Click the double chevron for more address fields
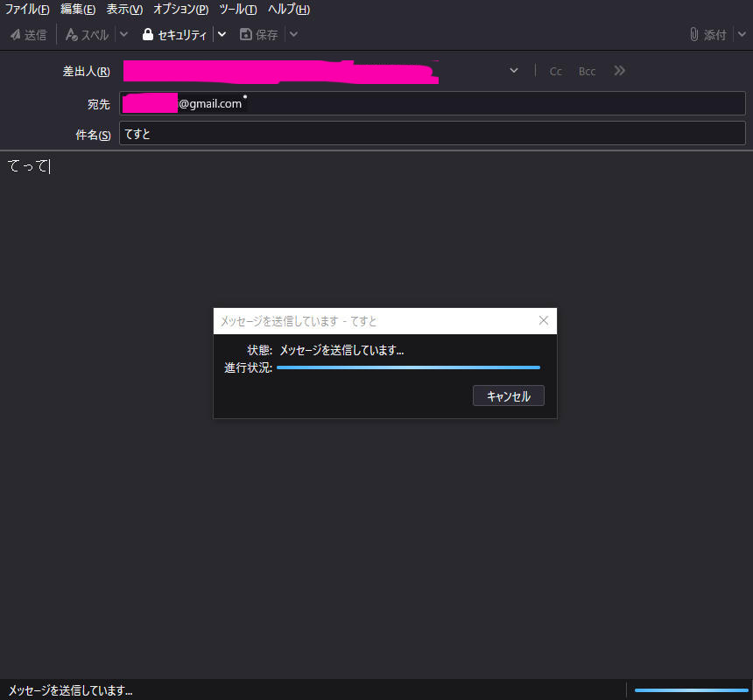The width and height of the screenshot is (753, 700). pos(620,71)
